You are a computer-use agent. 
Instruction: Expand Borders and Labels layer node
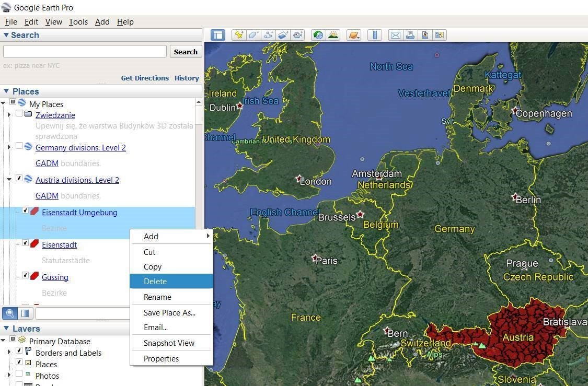[9, 352]
